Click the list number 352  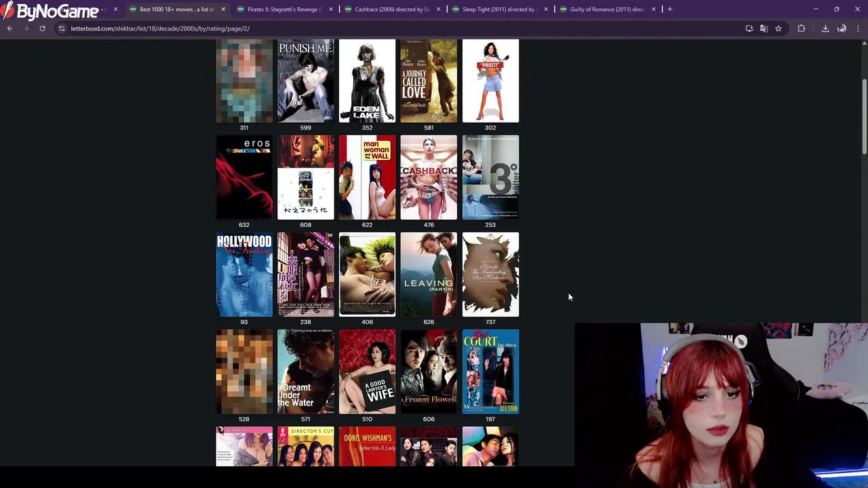click(x=367, y=127)
